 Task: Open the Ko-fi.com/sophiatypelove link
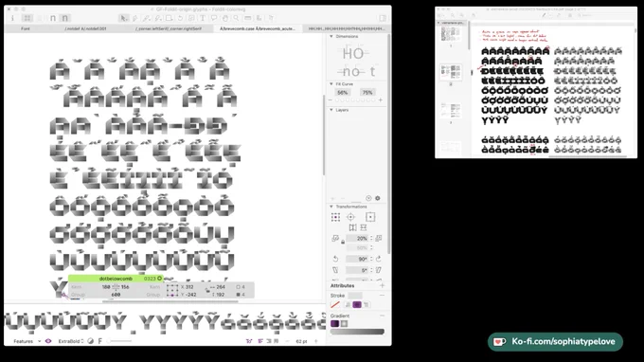pos(555,342)
